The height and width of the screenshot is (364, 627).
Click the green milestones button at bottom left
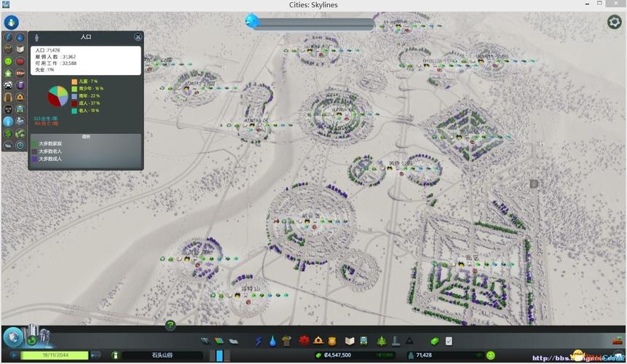click(32, 341)
